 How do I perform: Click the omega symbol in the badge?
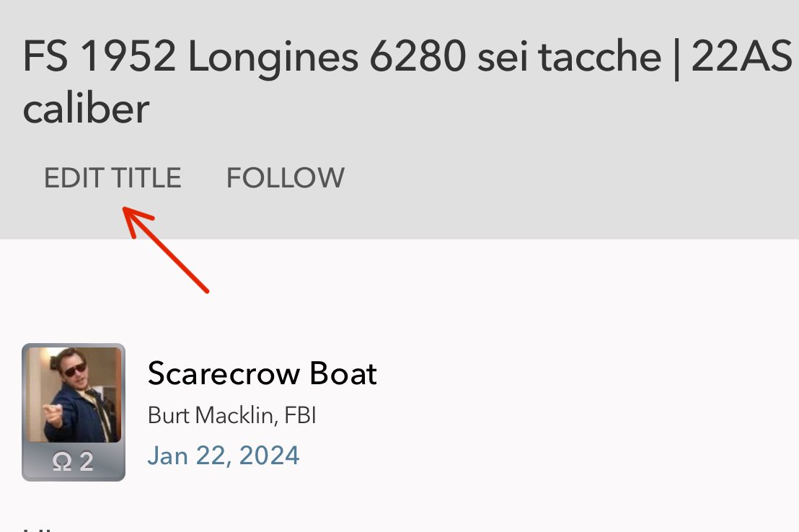click(62, 462)
